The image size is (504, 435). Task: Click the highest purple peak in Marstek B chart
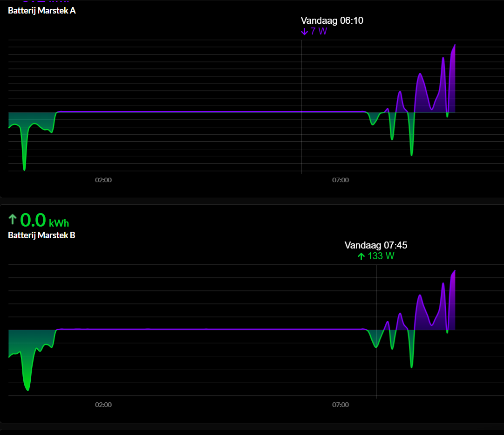pyautogui.click(x=455, y=271)
